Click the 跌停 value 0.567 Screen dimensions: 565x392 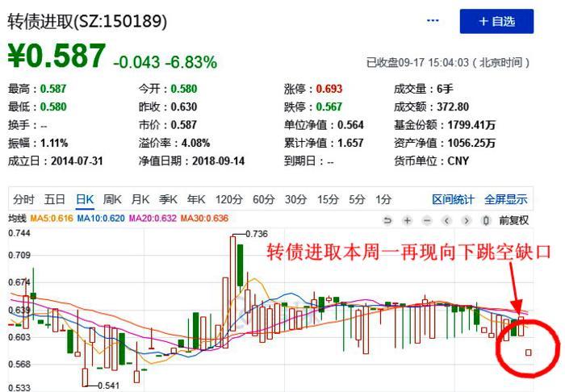329,107
